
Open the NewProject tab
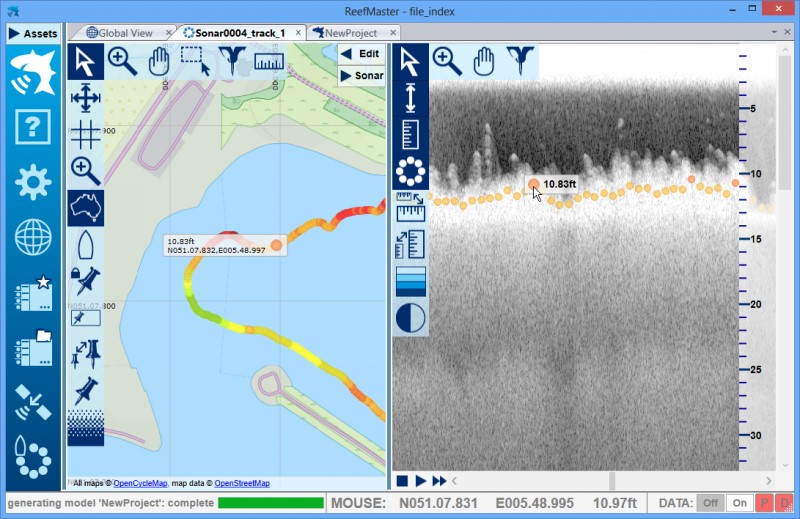point(350,33)
